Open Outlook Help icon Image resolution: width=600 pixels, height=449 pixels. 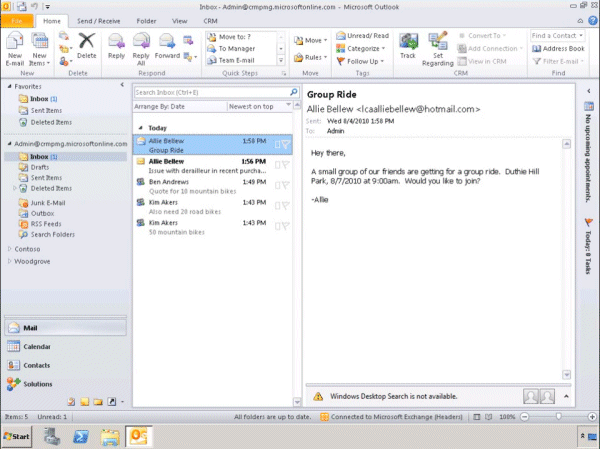[x=592, y=21]
